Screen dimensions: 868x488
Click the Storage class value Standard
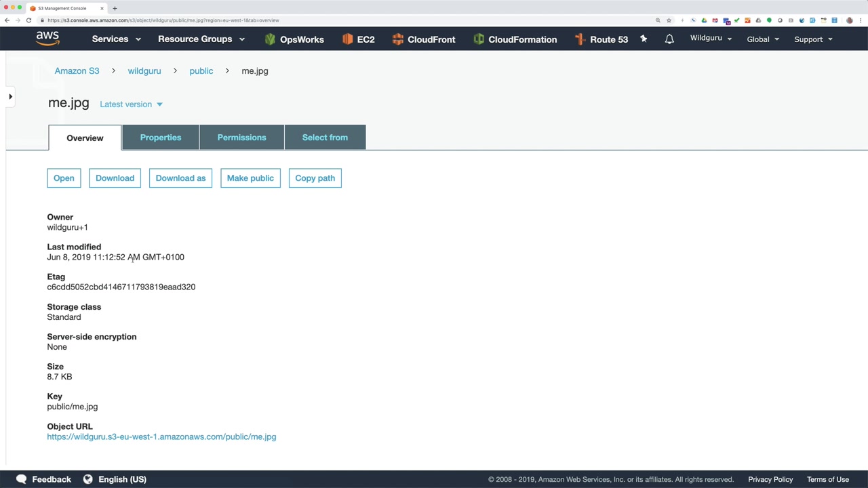point(64,317)
